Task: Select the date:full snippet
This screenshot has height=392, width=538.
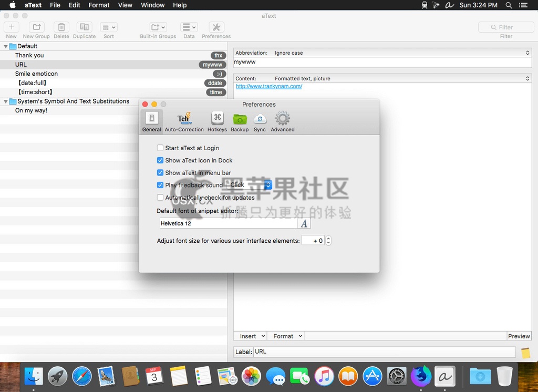Action: (x=113, y=82)
